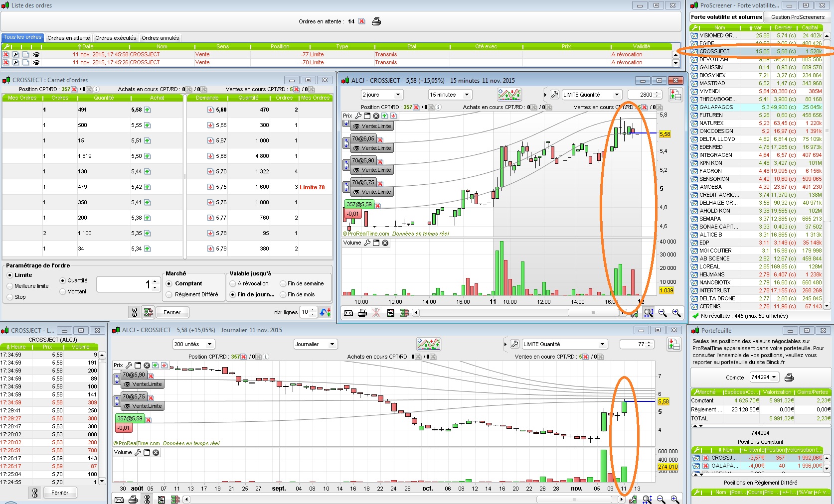Open the list icon in 15 minutes chart toolbar
Viewport: 834px width, 504px height.
tap(390, 313)
